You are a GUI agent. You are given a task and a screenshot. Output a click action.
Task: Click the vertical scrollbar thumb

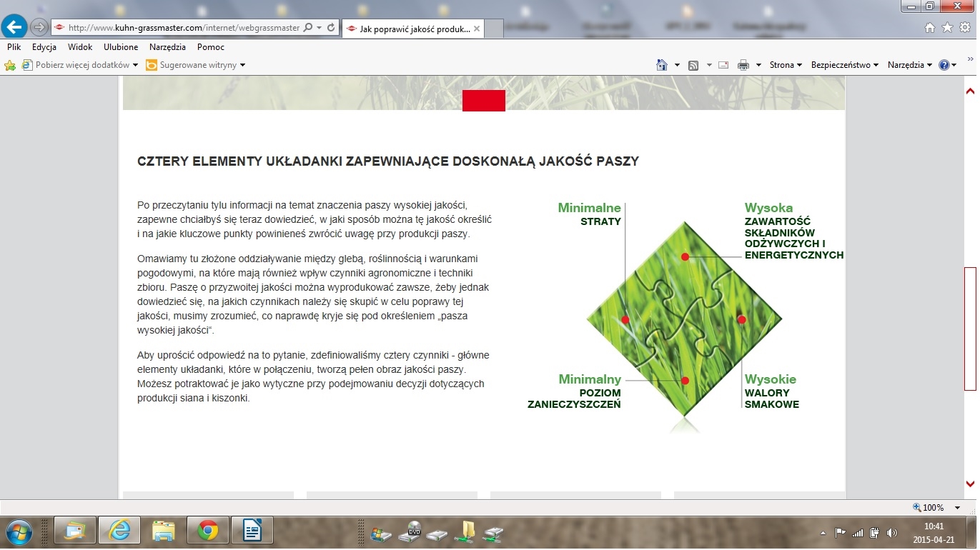971,329
